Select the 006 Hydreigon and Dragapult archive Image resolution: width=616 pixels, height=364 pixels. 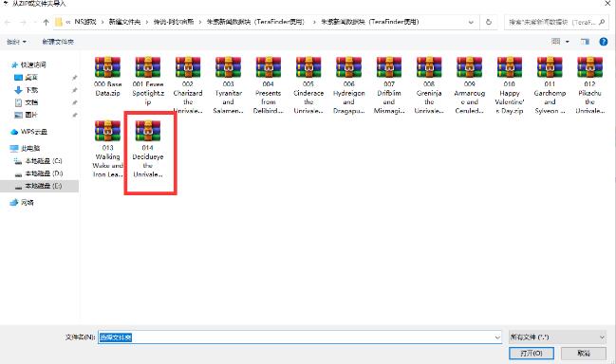tap(349, 84)
